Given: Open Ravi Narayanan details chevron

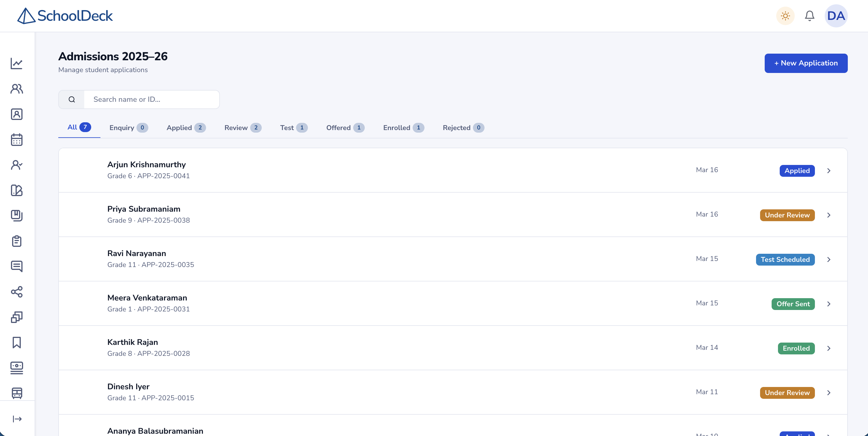Looking at the screenshot, I should point(828,260).
